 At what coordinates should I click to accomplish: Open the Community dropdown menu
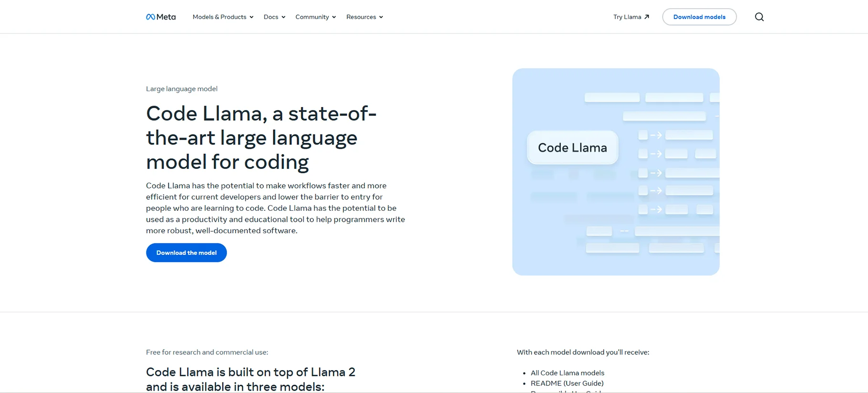[315, 17]
